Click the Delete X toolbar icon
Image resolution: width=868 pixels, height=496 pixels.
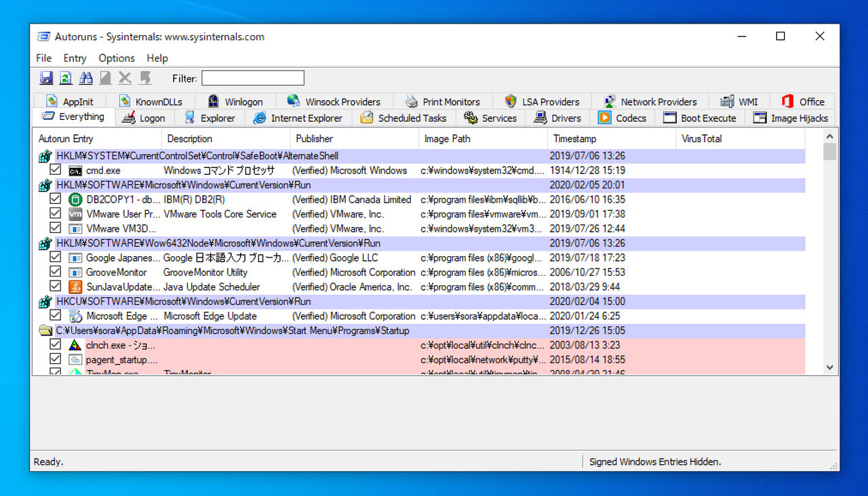pyautogui.click(x=125, y=78)
